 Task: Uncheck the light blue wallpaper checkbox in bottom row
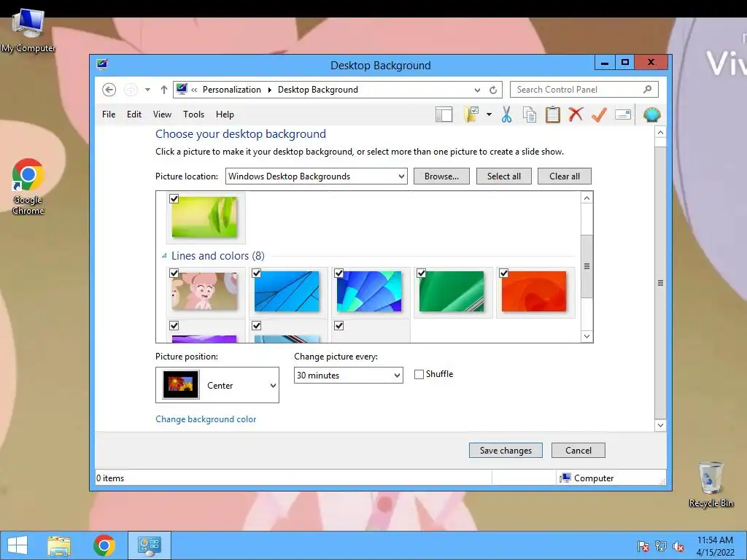point(256,325)
